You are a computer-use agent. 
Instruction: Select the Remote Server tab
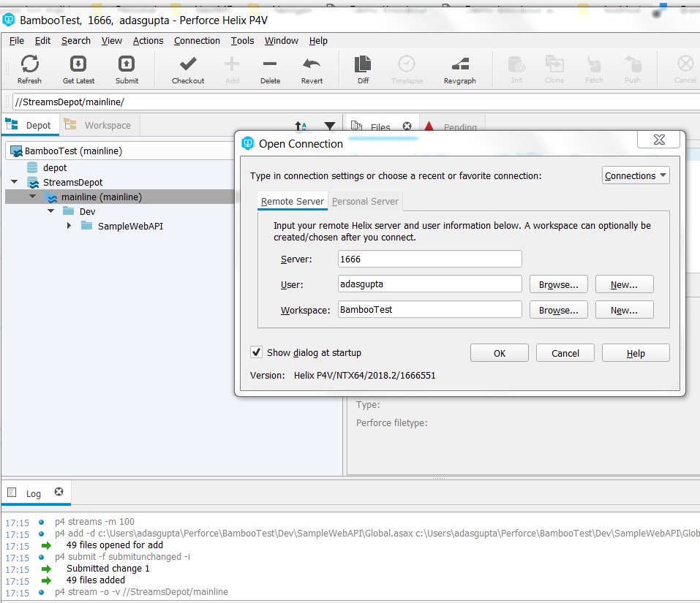(x=293, y=201)
